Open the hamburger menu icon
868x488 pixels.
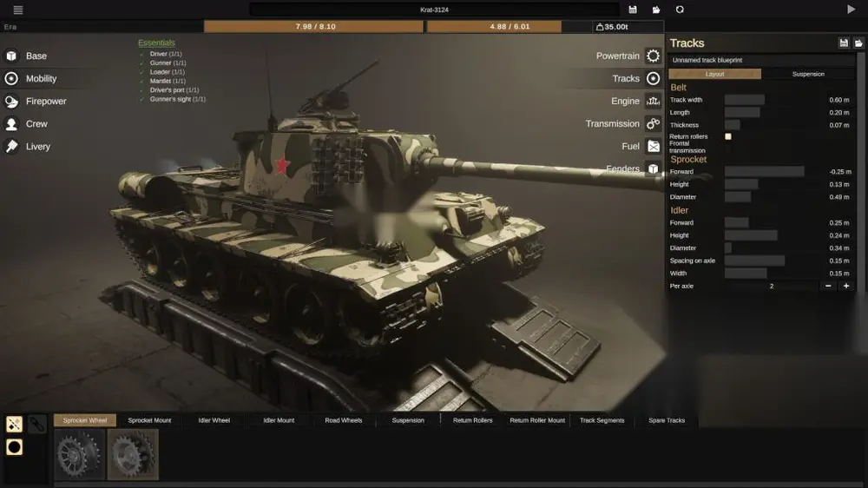point(17,10)
